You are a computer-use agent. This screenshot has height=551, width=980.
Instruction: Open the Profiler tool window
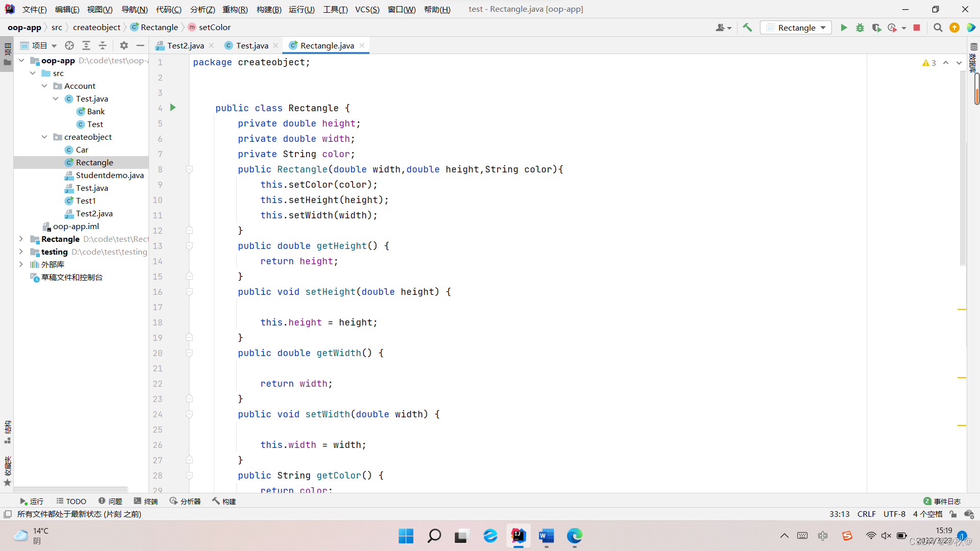[x=185, y=502]
